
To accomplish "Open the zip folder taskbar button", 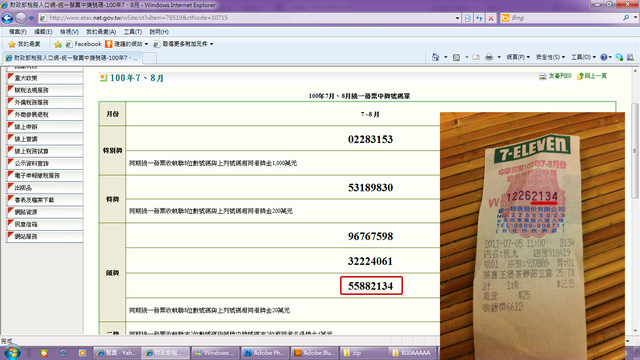I will pyautogui.click(x=363, y=353).
